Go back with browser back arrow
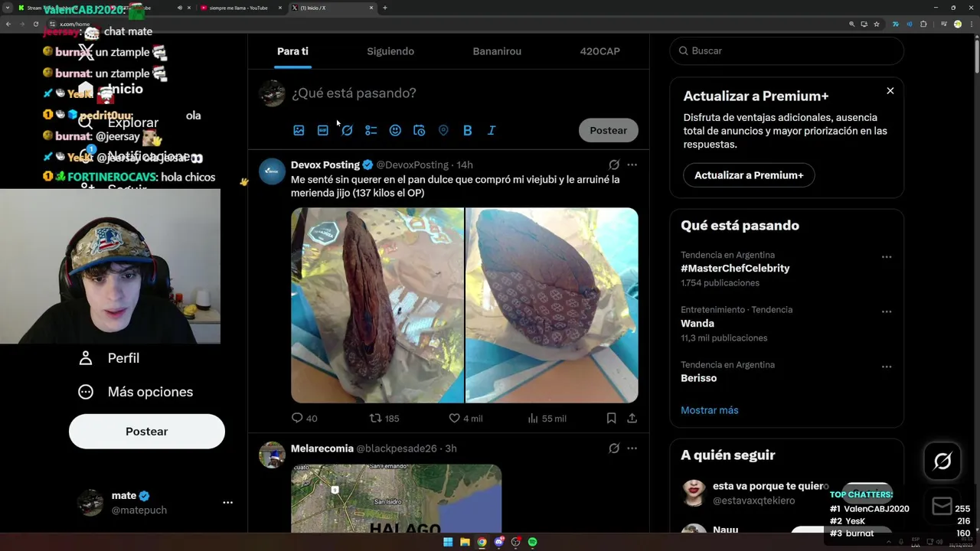The image size is (980, 551). point(8,24)
